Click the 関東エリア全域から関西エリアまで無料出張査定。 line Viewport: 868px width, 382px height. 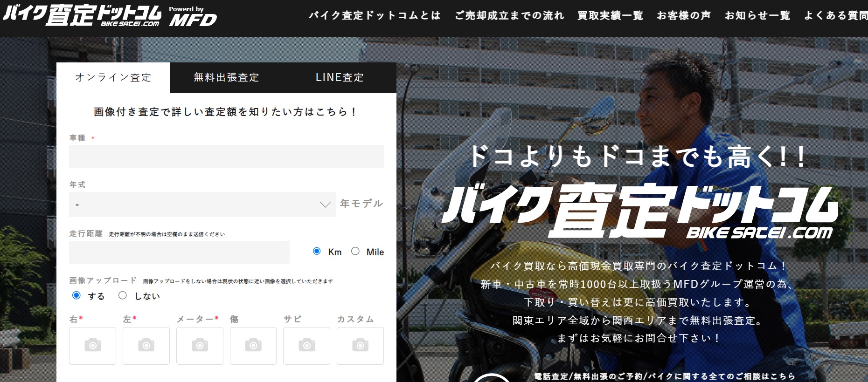pos(638,321)
